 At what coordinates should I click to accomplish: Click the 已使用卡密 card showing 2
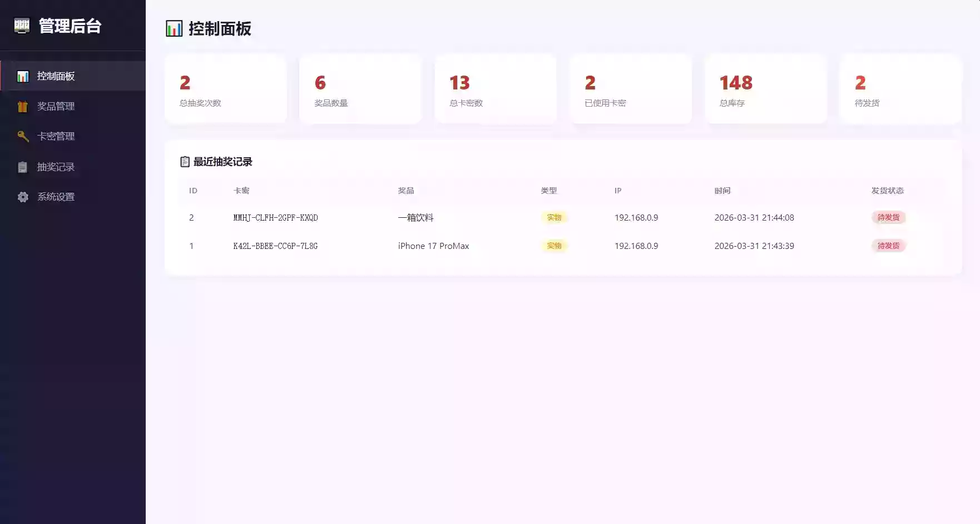coord(631,89)
